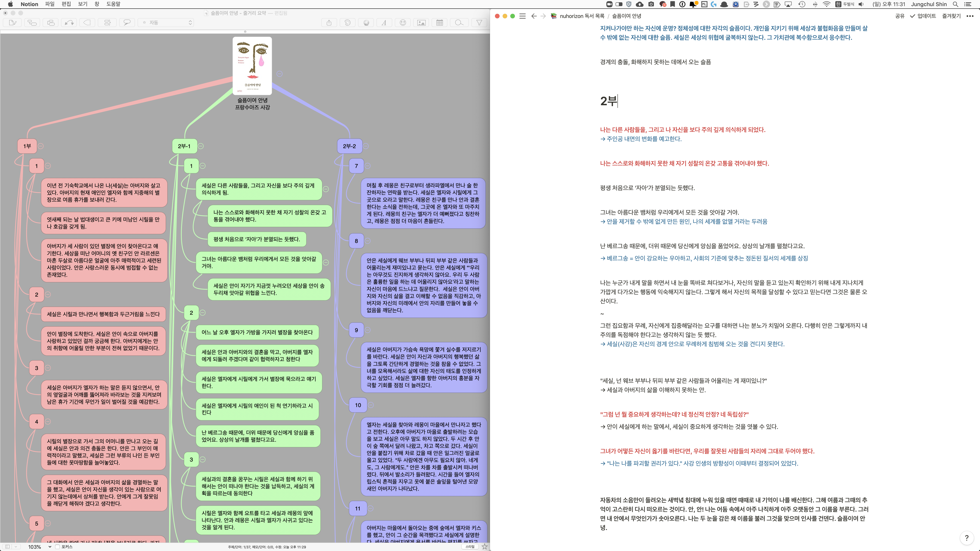Collapse the 2부-1 branch toggle
This screenshot has height=551, width=980.
[201, 146]
